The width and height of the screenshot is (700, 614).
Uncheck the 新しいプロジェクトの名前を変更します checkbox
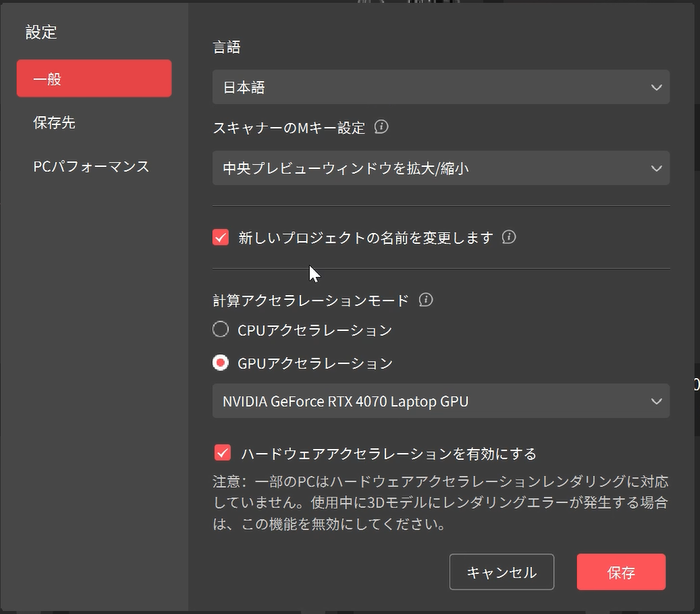click(221, 238)
